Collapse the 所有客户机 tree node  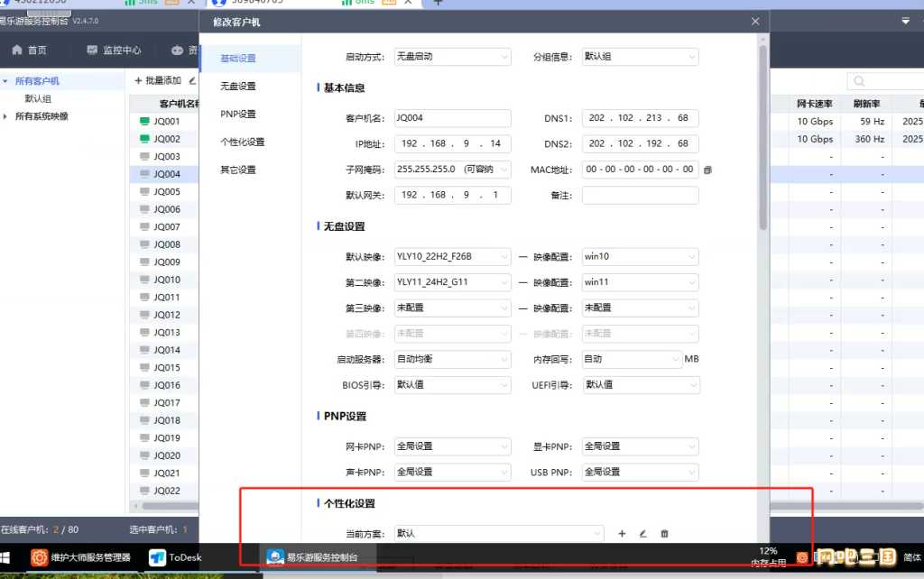coord(5,81)
